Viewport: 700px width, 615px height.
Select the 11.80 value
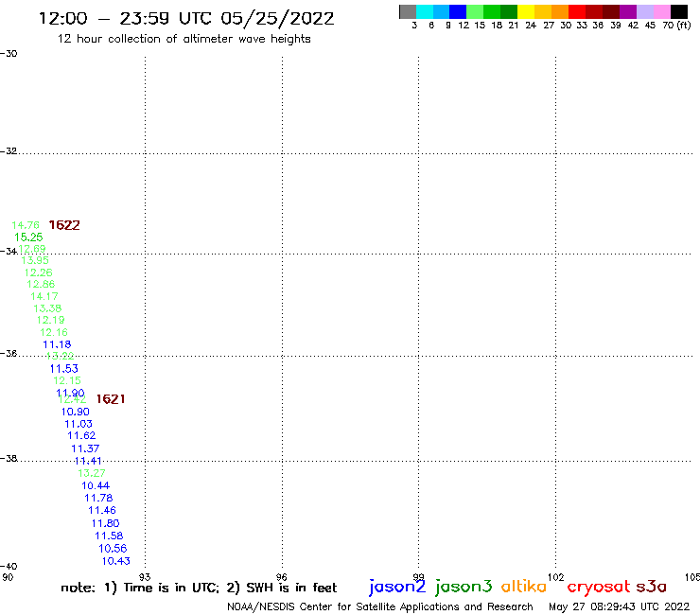105,523
